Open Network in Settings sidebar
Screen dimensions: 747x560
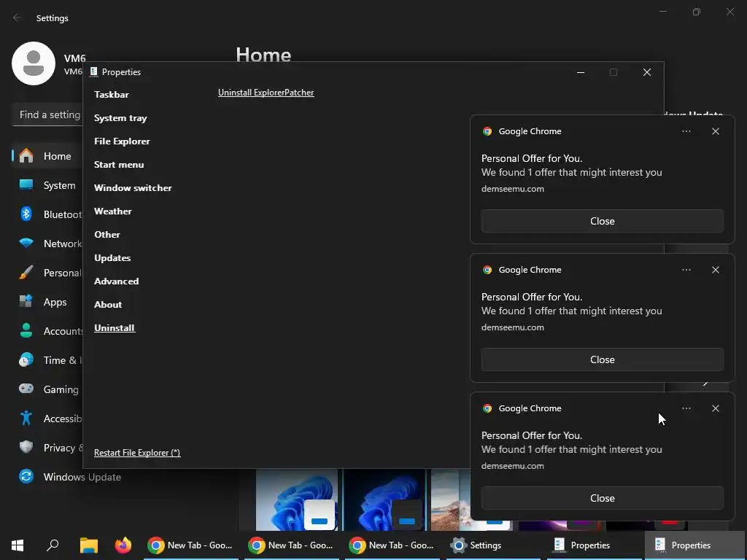pos(47,244)
